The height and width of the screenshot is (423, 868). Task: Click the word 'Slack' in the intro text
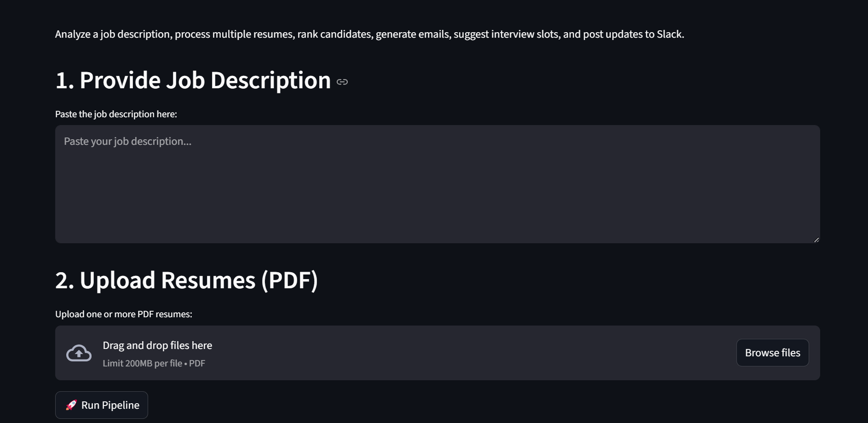click(x=669, y=34)
